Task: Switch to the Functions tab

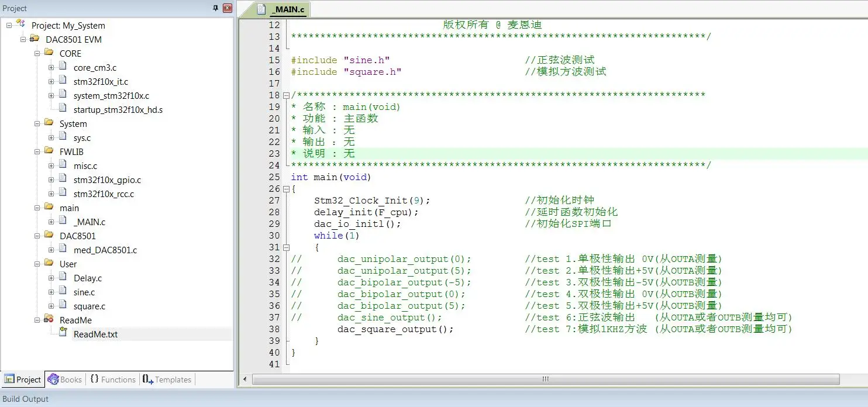Action: 113,380
